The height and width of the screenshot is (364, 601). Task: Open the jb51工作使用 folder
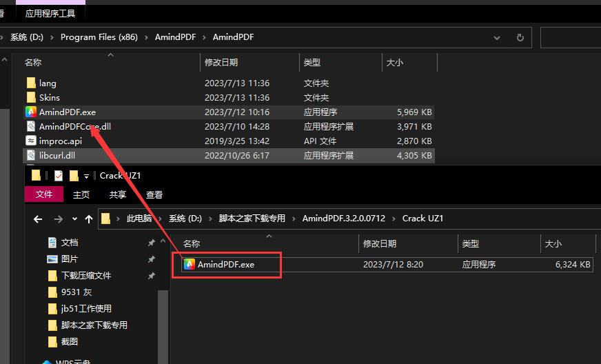[86, 308]
